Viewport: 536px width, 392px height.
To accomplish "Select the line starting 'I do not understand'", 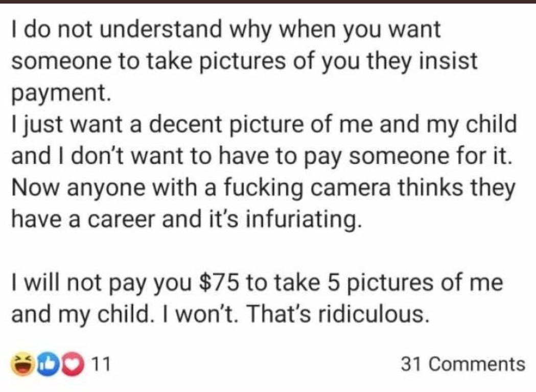I will pyautogui.click(x=226, y=30).
